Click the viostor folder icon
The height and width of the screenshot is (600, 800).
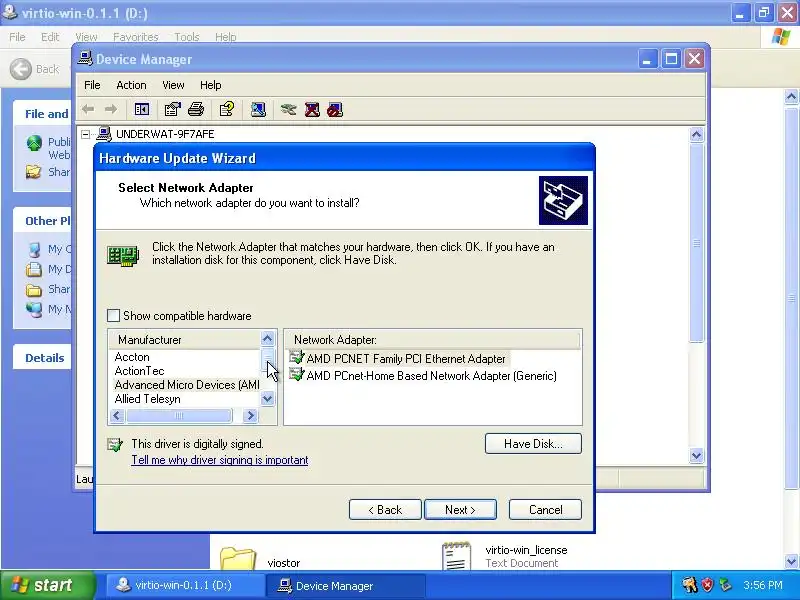[237, 558]
